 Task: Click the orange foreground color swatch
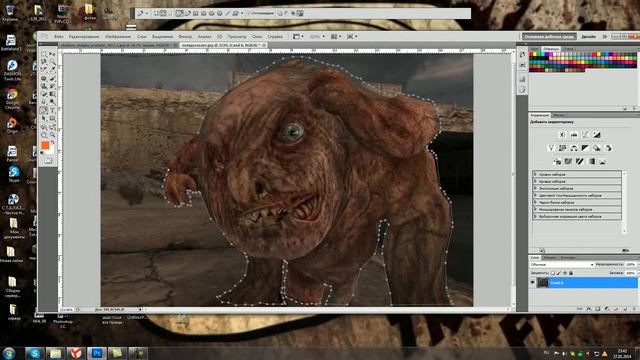pyautogui.click(x=45, y=145)
